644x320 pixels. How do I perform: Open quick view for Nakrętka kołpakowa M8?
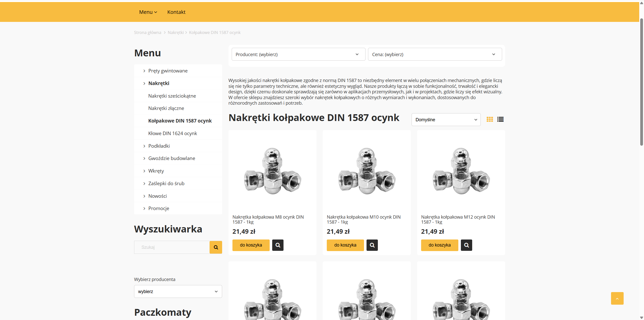(x=277, y=245)
